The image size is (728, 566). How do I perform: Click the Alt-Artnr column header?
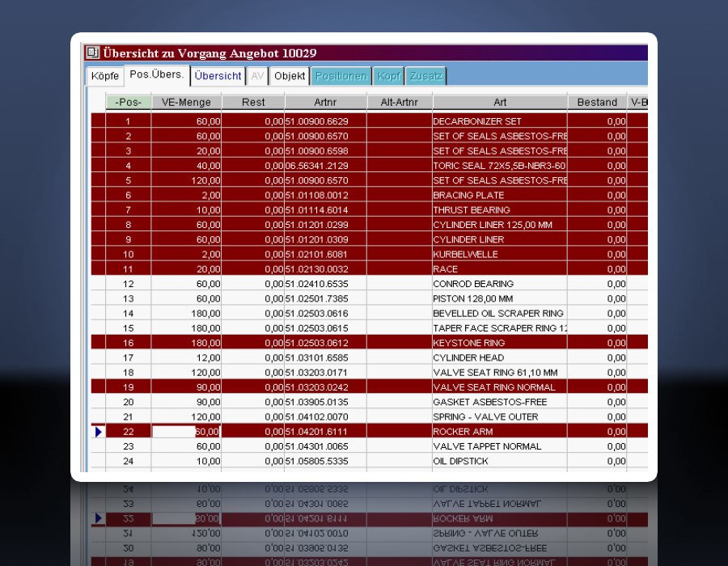[x=400, y=102]
